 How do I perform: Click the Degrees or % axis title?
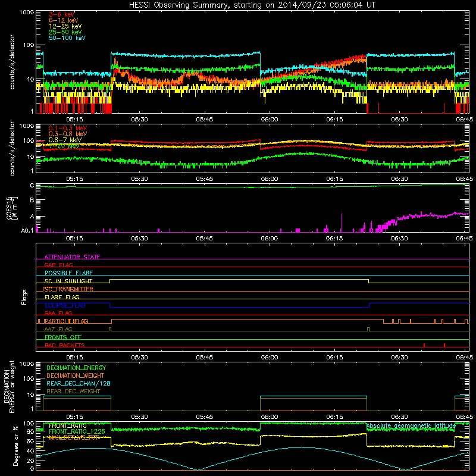pos(15,446)
